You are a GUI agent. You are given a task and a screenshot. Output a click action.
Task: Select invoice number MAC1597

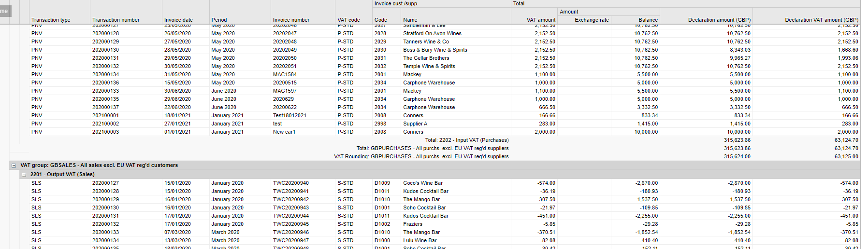[x=285, y=91]
